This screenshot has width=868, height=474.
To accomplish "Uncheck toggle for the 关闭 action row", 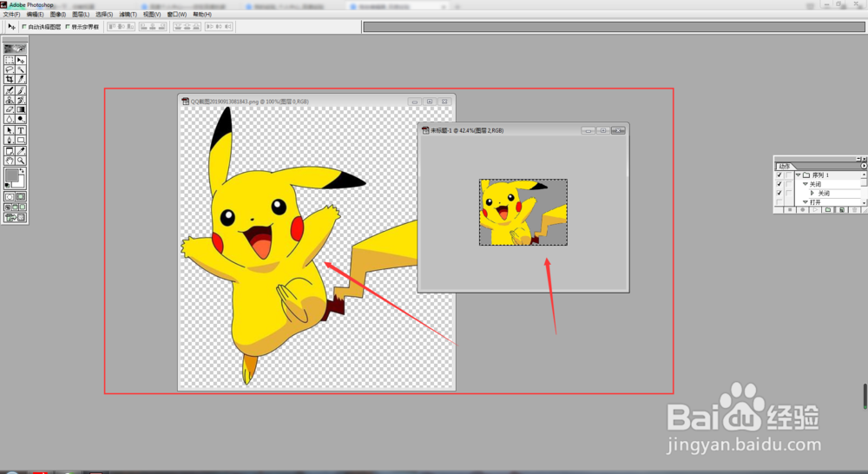I will [x=779, y=184].
